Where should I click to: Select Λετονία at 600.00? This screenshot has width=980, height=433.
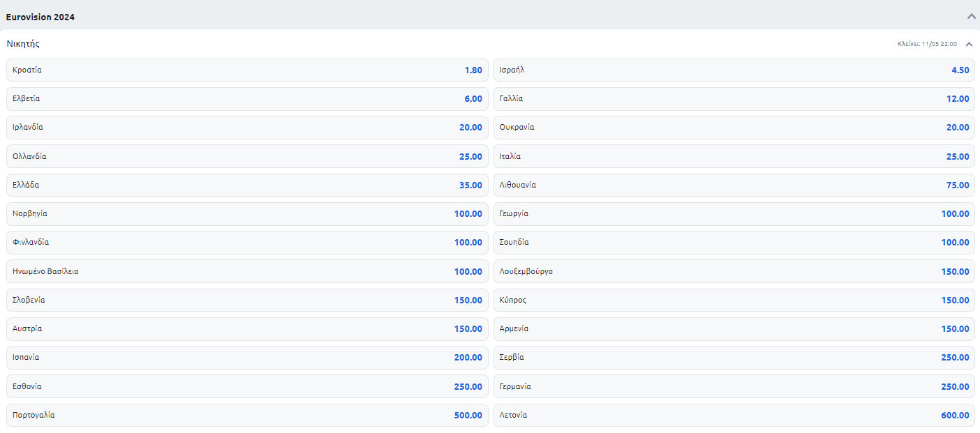pyautogui.click(x=734, y=415)
